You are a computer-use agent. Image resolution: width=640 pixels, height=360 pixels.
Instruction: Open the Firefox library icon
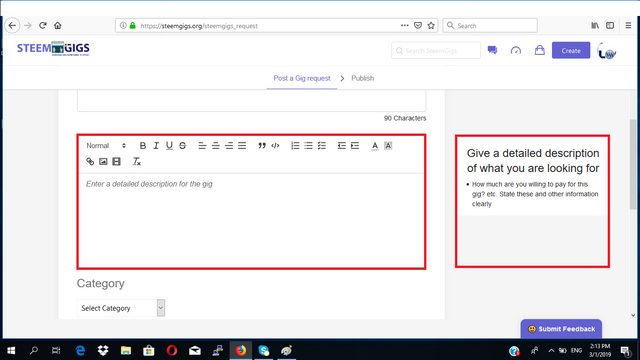tap(595, 25)
